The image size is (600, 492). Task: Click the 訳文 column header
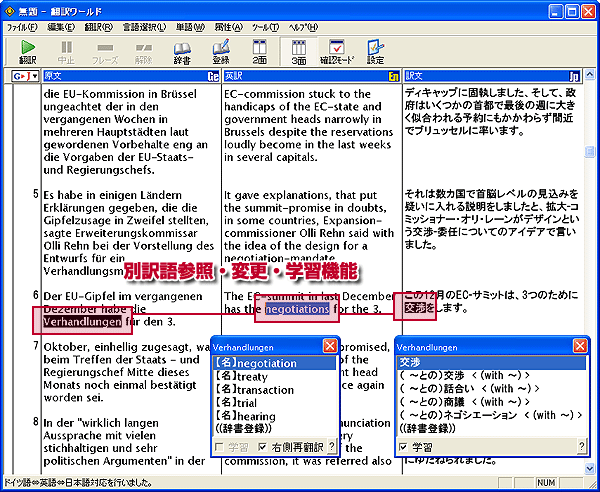tap(492, 76)
